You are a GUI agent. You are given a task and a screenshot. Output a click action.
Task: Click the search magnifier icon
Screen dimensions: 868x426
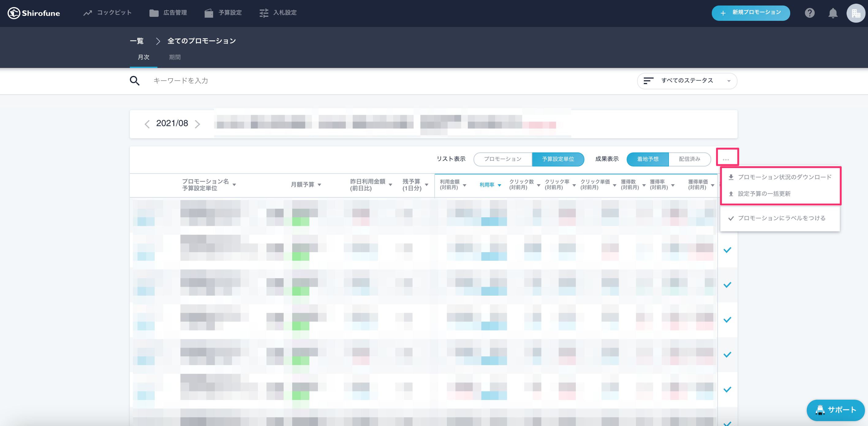[x=134, y=80]
